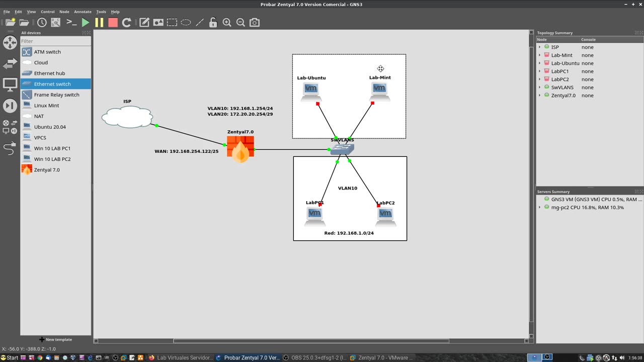The width and height of the screenshot is (644, 362).
Task: Switch to Lab Virtuales Servidor taskbar window
Action: [181, 358]
